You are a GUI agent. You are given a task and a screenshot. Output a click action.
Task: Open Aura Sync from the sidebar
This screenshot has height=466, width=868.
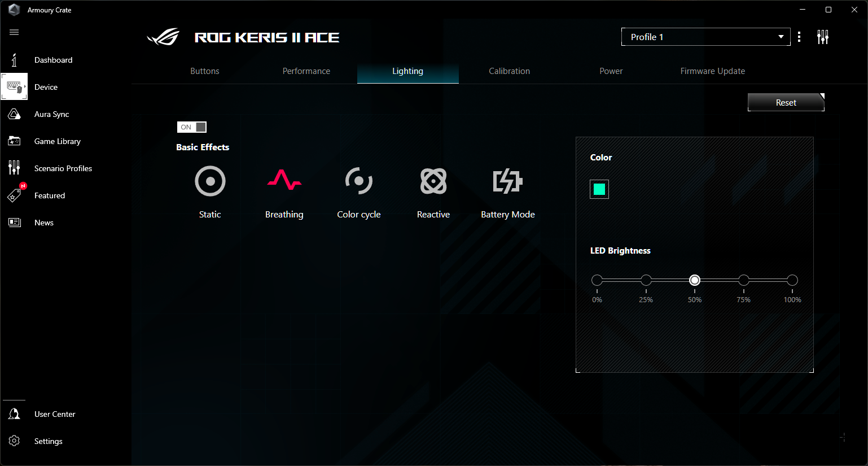pyautogui.click(x=51, y=114)
